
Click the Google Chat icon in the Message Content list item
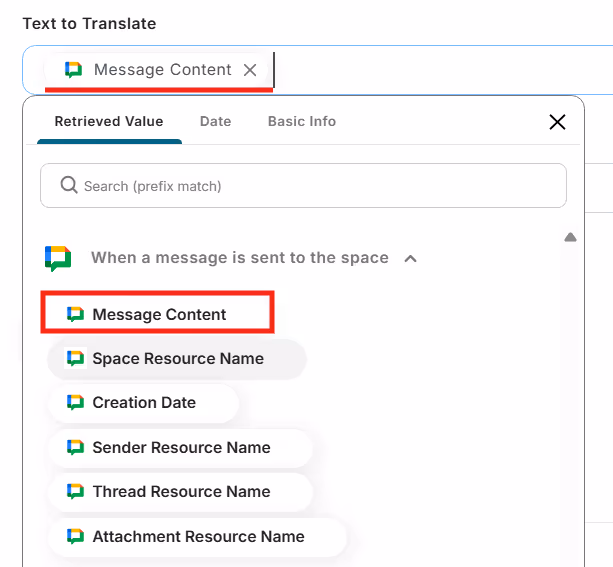(x=75, y=314)
